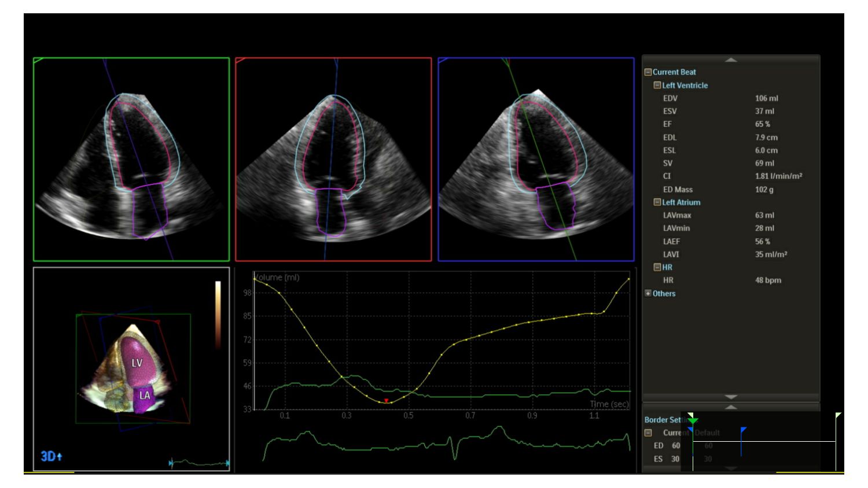Select the LA label in 3D model
Viewport: 868px width, 488px height.
(x=145, y=395)
